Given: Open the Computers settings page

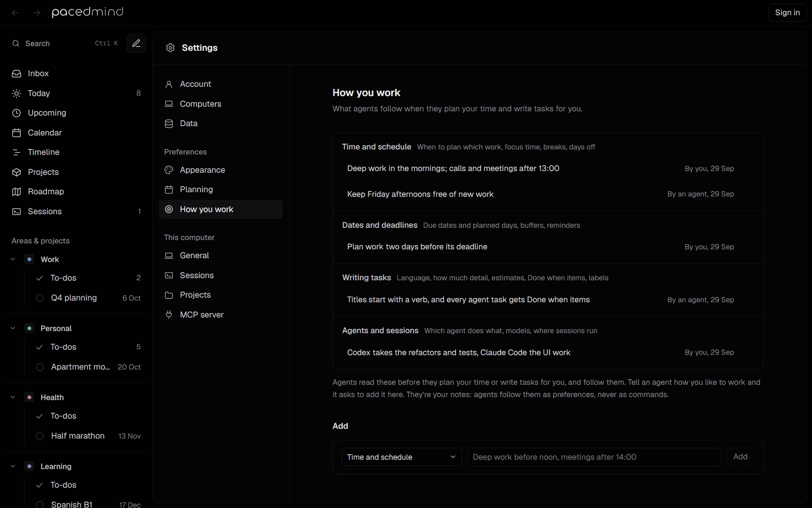Looking at the screenshot, I should pos(221,104).
